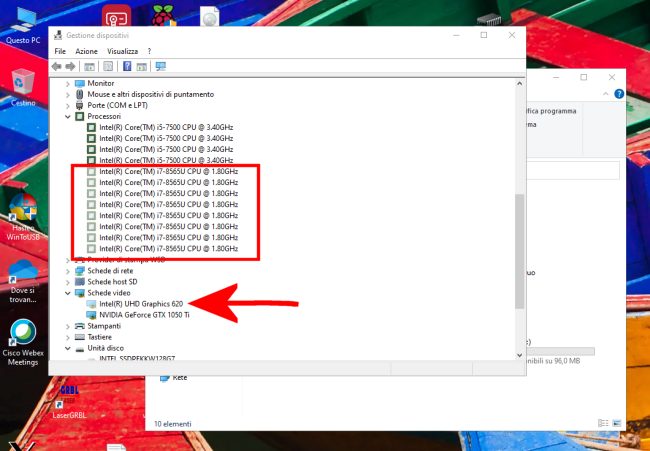The image size is (650, 451).
Task: Click the blue Help toolbar icon
Action: [x=127, y=67]
